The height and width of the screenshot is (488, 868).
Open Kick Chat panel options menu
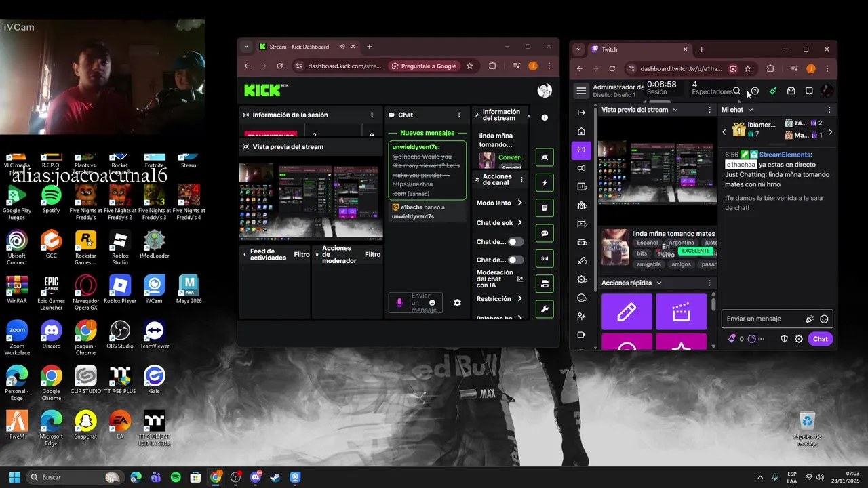[459, 115]
